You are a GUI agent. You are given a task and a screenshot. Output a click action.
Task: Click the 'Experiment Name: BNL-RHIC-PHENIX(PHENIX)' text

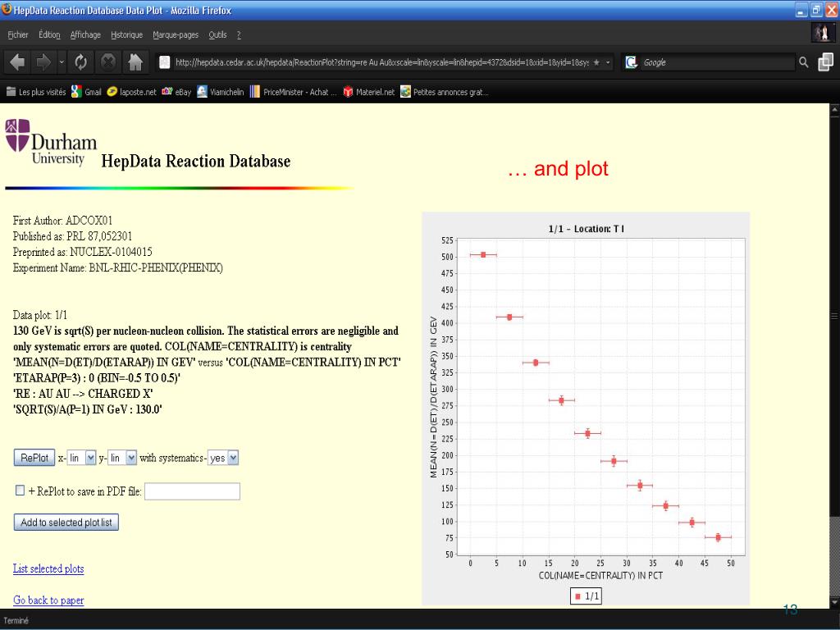coord(118,268)
